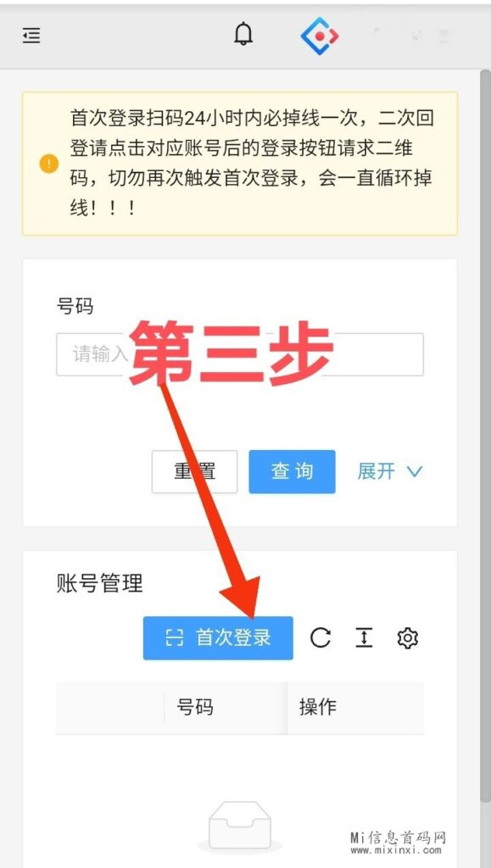491x868 pixels.
Task: Refresh the account table
Action: coord(320,637)
